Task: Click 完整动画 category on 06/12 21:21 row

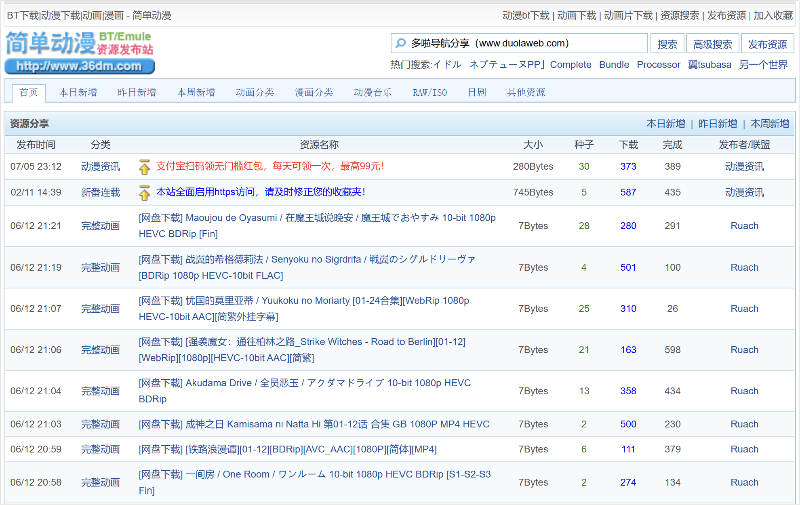Action: [101, 226]
